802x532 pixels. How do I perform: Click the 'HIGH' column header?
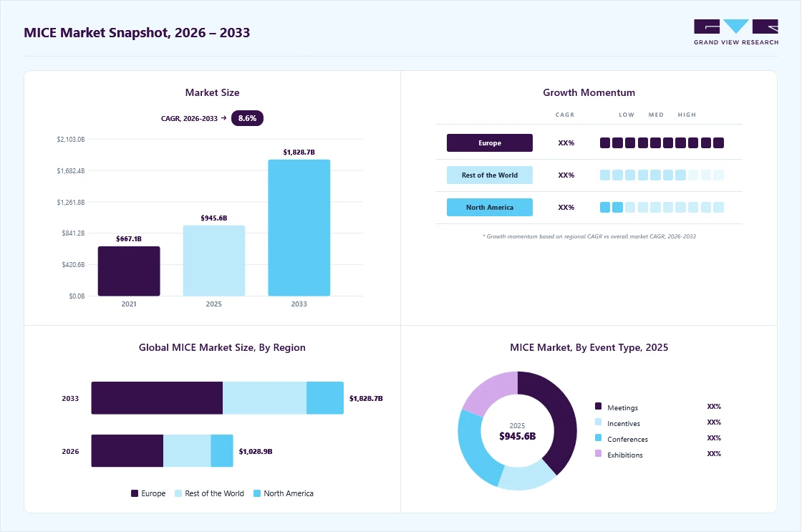point(687,115)
